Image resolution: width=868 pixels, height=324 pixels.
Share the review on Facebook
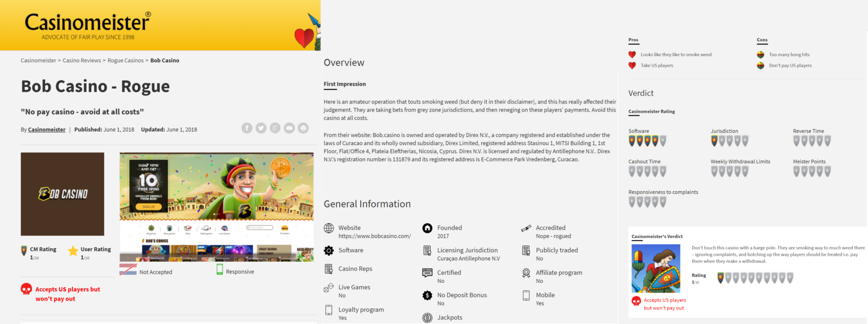pos(247,128)
